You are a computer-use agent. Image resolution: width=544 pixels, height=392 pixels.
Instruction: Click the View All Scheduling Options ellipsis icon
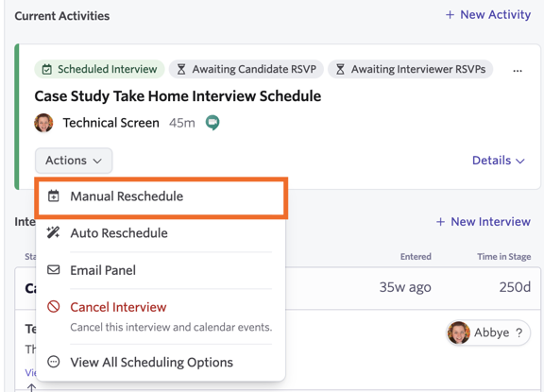click(x=54, y=362)
